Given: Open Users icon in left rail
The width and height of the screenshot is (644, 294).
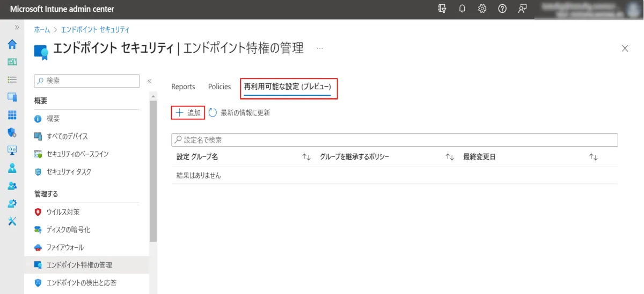Looking at the screenshot, I should pos(12,168).
